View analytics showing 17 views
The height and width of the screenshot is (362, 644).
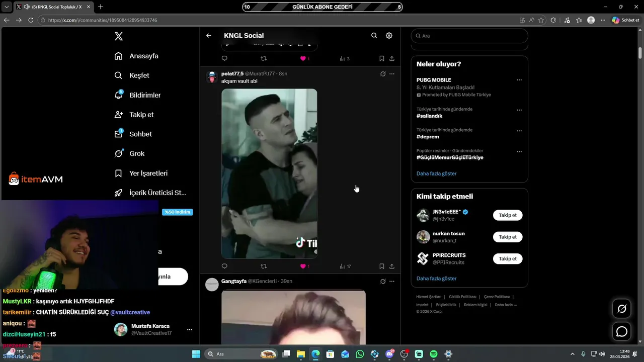[345, 266]
